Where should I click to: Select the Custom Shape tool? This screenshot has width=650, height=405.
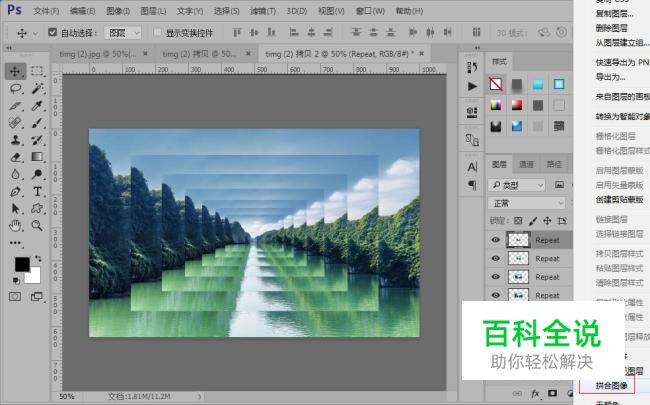[x=38, y=209]
